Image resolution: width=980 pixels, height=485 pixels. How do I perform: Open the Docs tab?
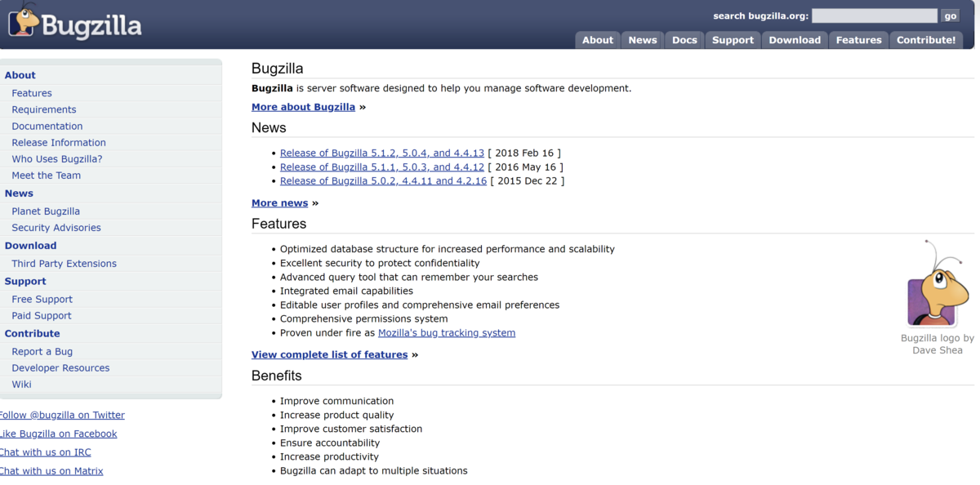[x=684, y=40]
